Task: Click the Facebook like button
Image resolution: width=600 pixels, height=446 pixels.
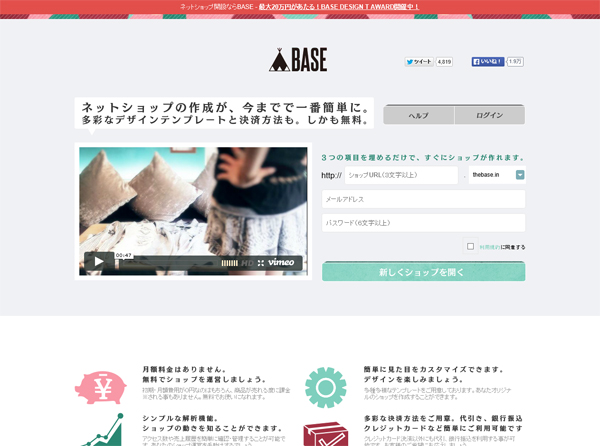Action: coord(488,62)
